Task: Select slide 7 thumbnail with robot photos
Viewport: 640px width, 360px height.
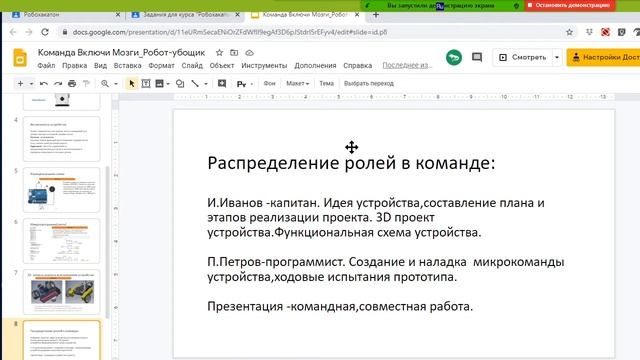Action: (61, 292)
